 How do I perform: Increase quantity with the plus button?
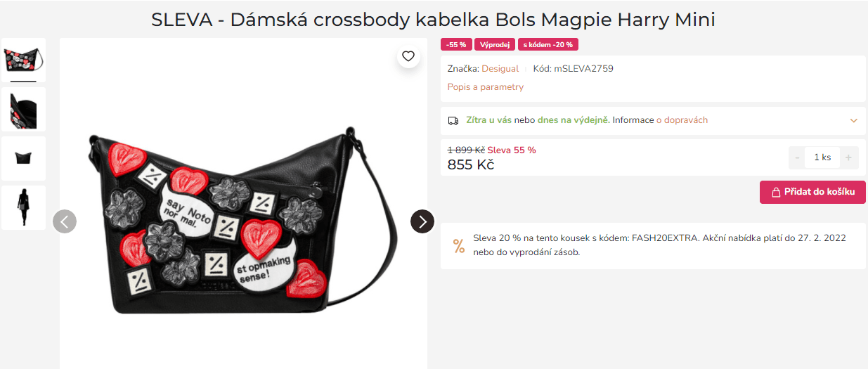tap(848, 157)
